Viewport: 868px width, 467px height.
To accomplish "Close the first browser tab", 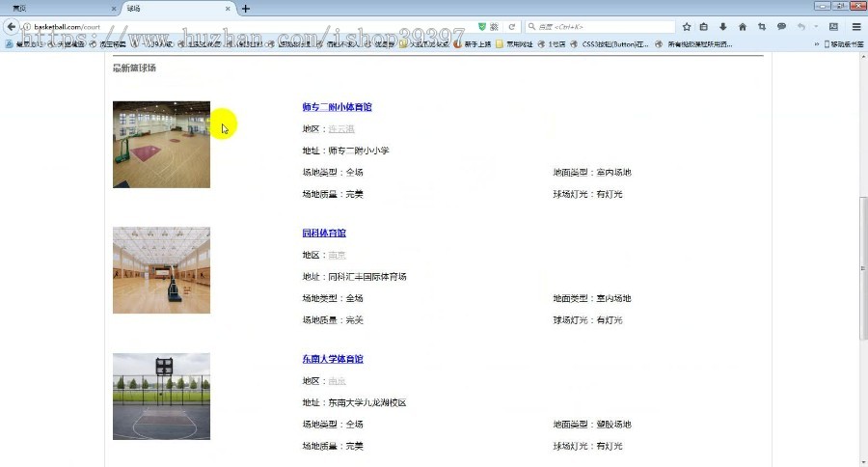I will pos(114,9).
